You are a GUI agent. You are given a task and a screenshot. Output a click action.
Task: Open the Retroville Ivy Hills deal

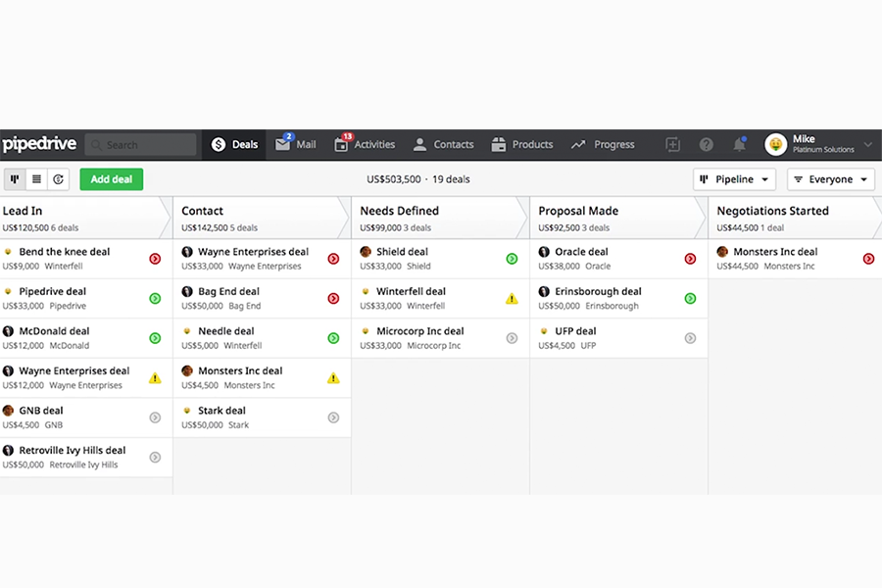(x=85, y=458)
